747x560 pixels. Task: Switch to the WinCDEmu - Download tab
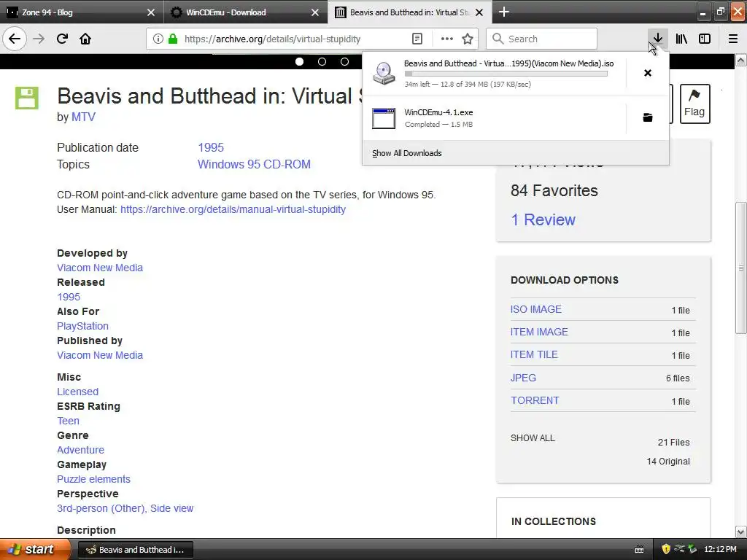coord(245,12)
